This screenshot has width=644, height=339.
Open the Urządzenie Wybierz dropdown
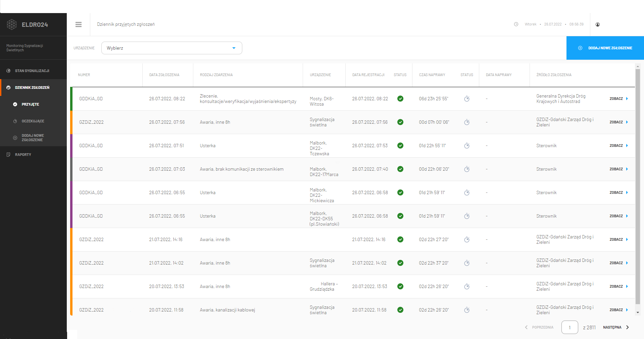[171, 48]
